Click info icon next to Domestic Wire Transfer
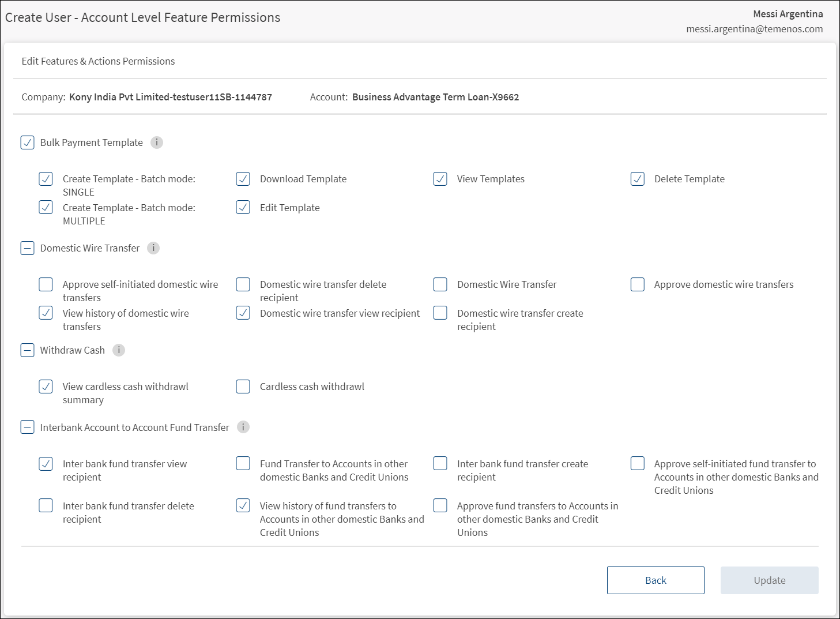Image resolution: width=840 pixels, height=619 pixels. tap(153, 248)
